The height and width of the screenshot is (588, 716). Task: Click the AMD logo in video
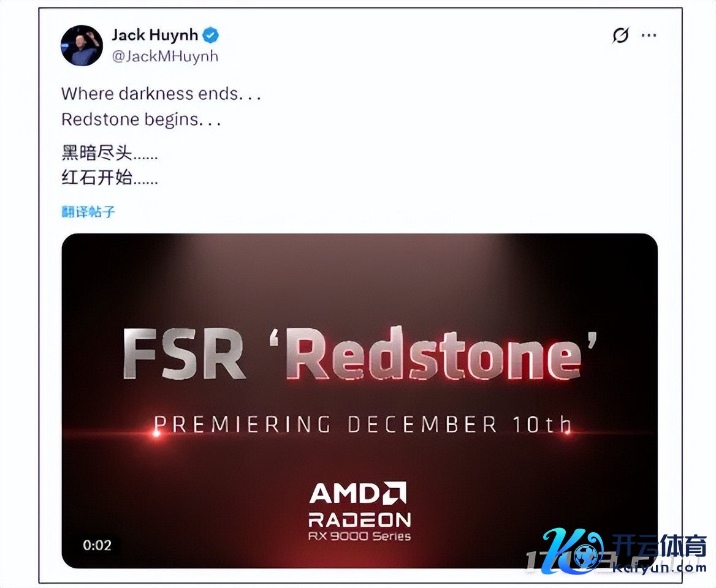point(358,492)
